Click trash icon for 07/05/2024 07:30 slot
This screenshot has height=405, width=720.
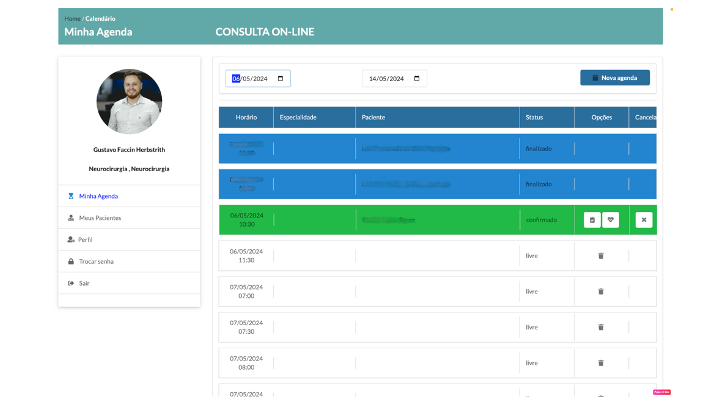coord(601,327)
